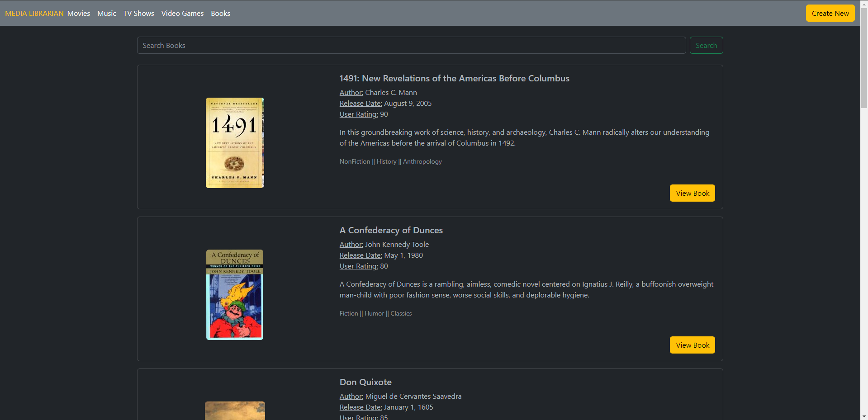The width and height of the screenshot is (868, 420).
Task: Browse the Video Games library
Action: point(182,13)
